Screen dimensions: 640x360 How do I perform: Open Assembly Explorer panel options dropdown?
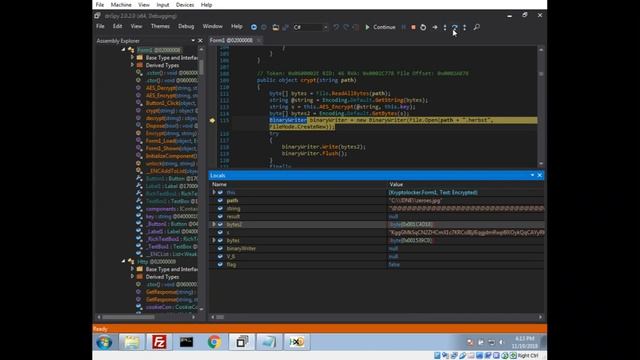pos(193,41)
